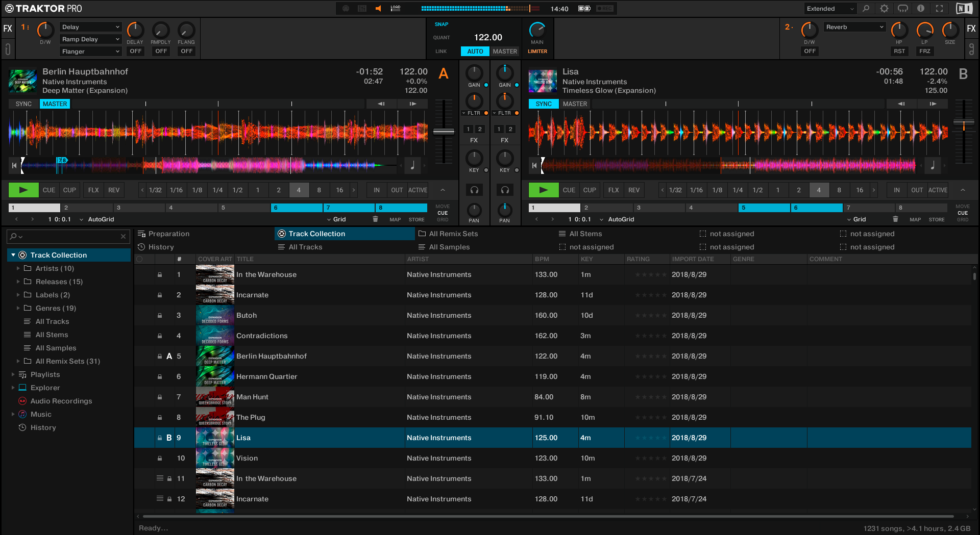This screenshot has height=535, width=980.
Task: Adjust the Deck A tempo fader
Action: point(444,132)
